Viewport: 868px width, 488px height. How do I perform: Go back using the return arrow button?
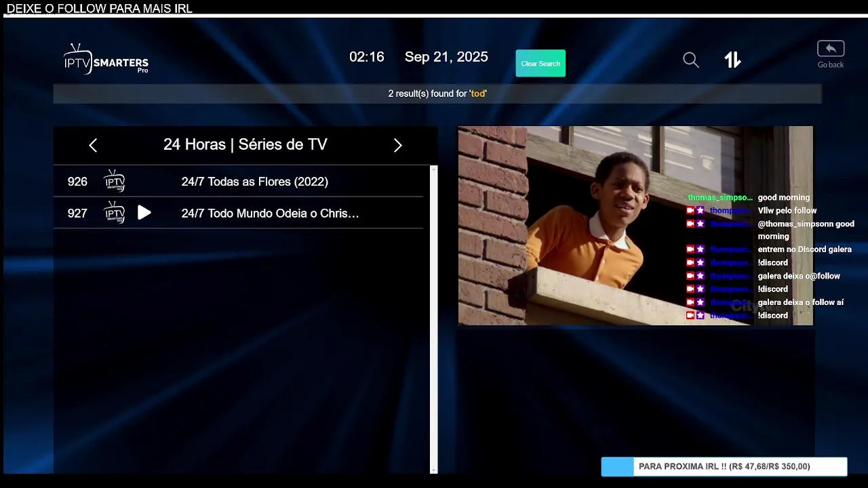coord(831,49)
